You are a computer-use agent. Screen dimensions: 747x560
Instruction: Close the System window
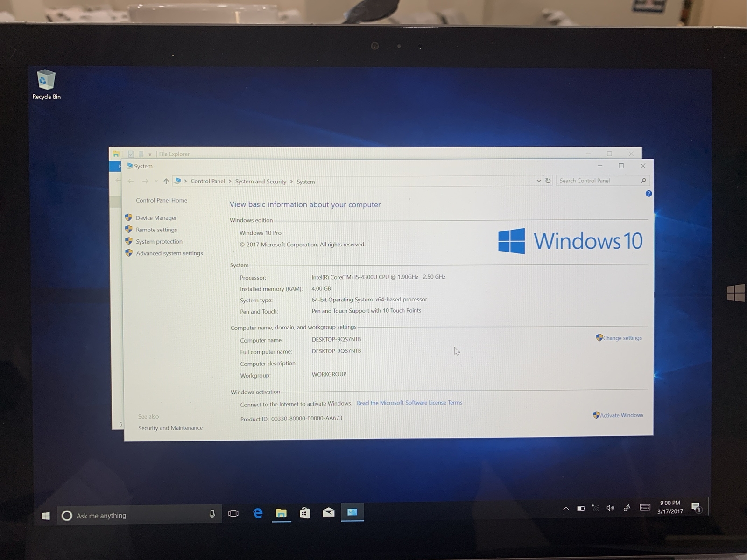[643, 166]
